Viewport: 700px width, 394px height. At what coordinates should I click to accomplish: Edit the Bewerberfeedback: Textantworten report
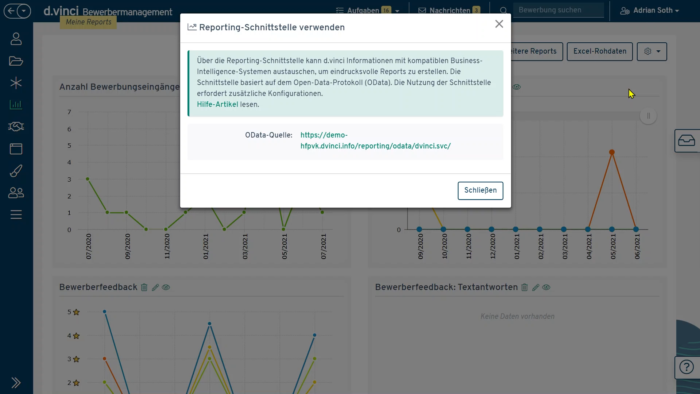click(535, 287)
